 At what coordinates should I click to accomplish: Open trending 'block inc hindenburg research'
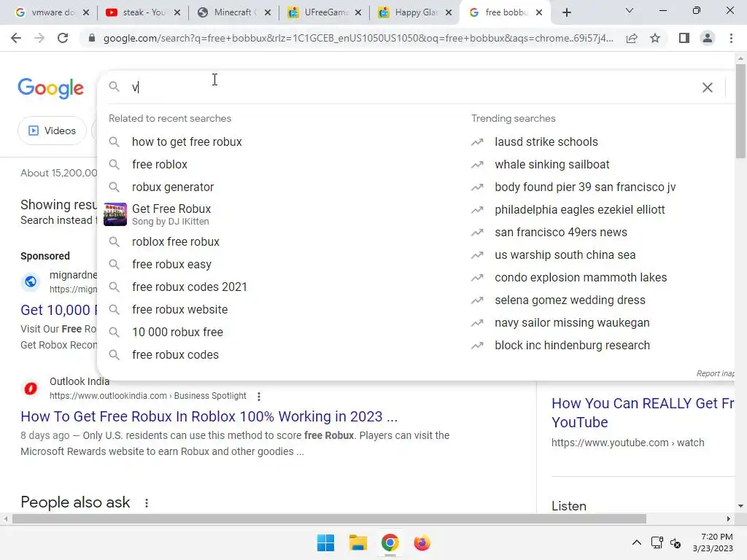pos(572,345)
